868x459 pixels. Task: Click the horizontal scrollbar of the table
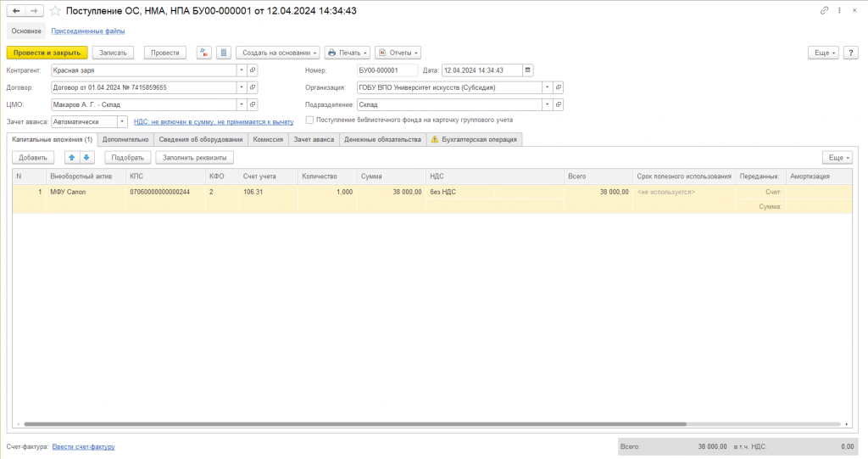tap(355, 424)
